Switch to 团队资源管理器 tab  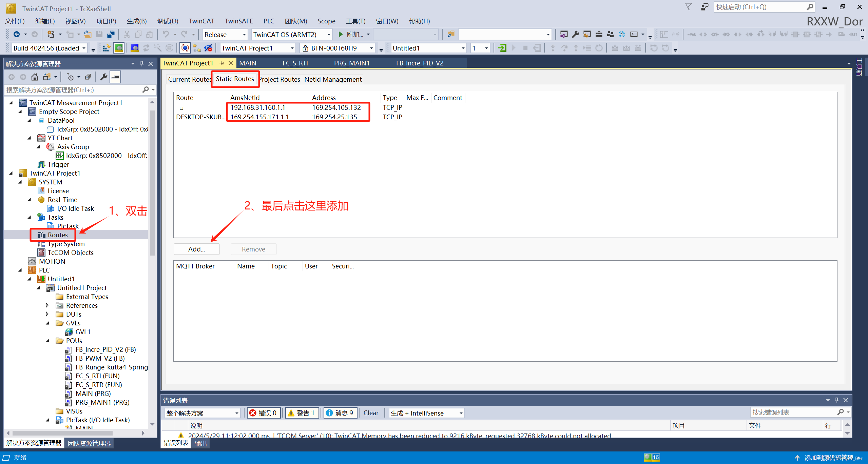point(89,443)
